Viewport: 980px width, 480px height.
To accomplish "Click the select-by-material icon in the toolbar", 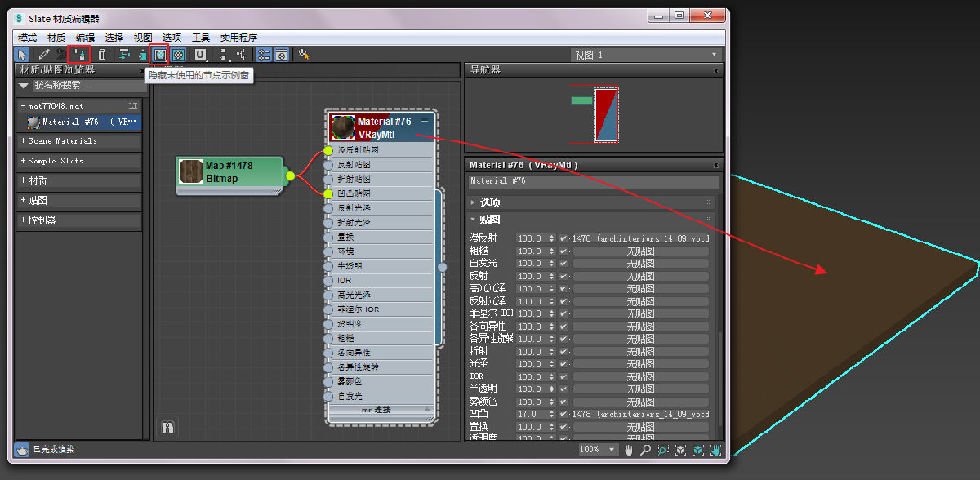I will pyautogui.click(x=303, y=55).
